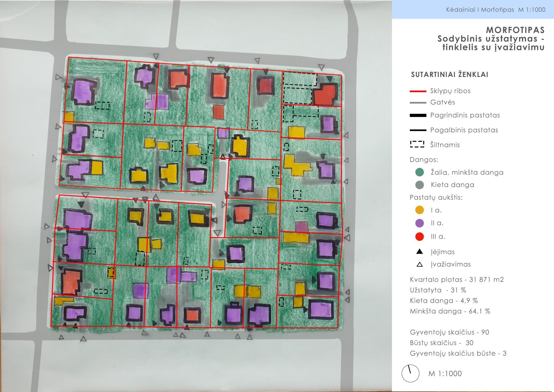Click the hollow Įvažiavimas triangle symbol

(419, 264)
